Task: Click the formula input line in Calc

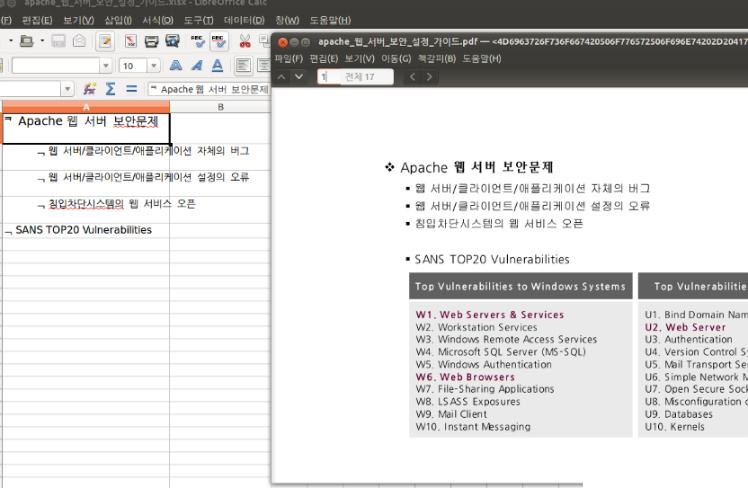Action: 208,89
